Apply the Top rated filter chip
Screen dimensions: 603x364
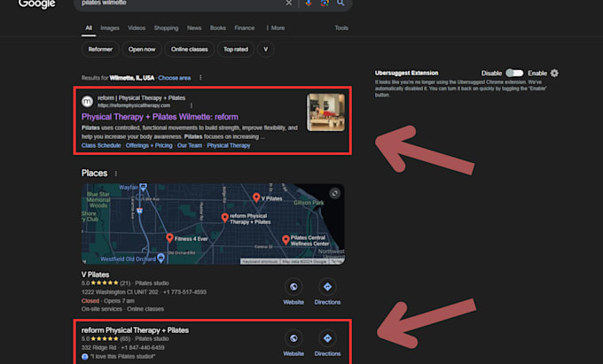pyautogui.click(x=236, y=49)
